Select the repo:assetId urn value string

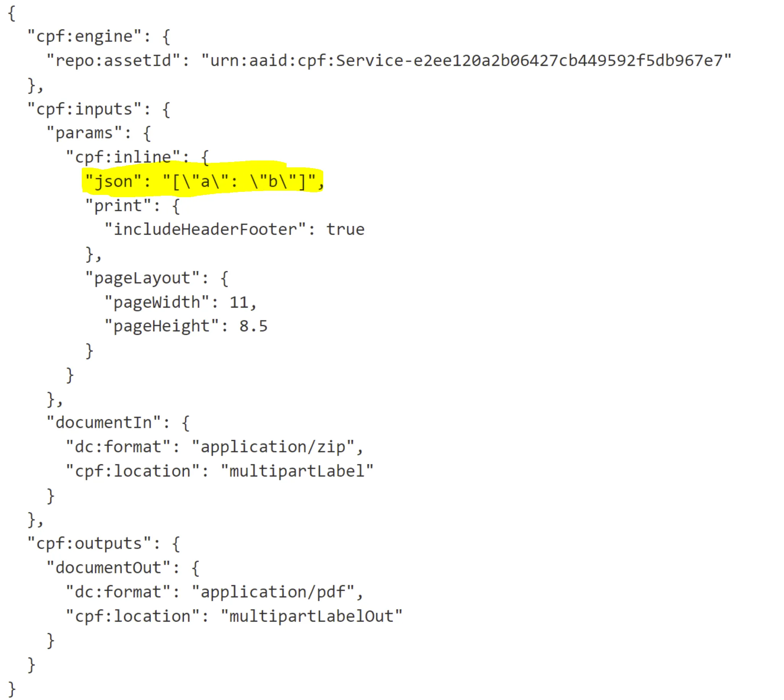(466, 60)
